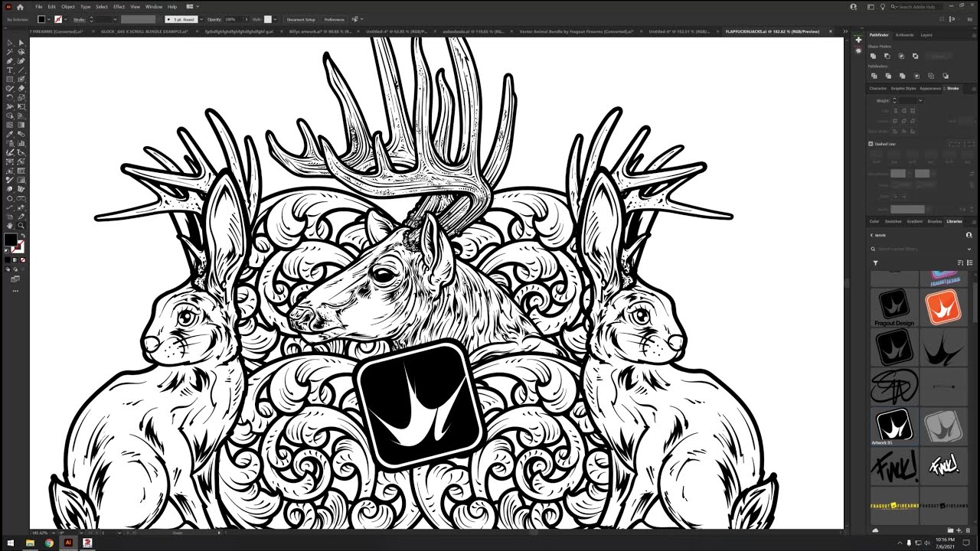
Task: Open File Explorer from the taskbar
Action: tap(30, 543)
